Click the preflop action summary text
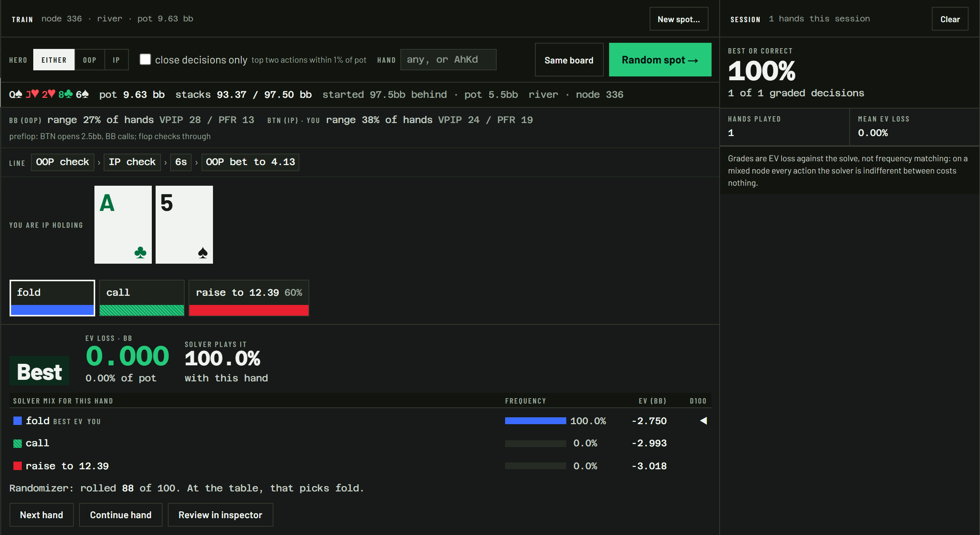 point(110,136)
